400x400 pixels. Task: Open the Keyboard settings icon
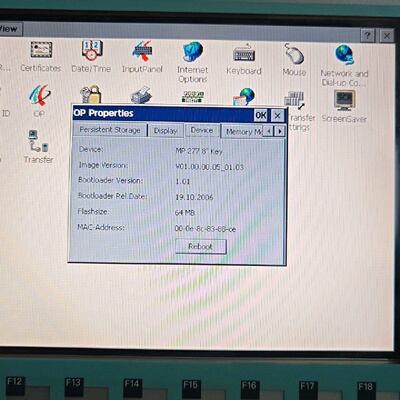pyautogui.click(x=244, y=59)
